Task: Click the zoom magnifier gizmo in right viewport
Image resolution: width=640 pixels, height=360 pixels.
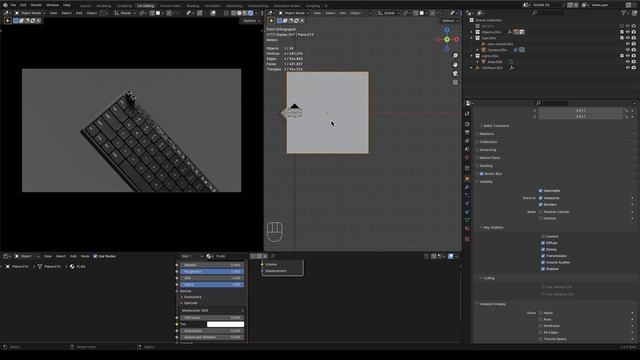Action: coord(455,56)
